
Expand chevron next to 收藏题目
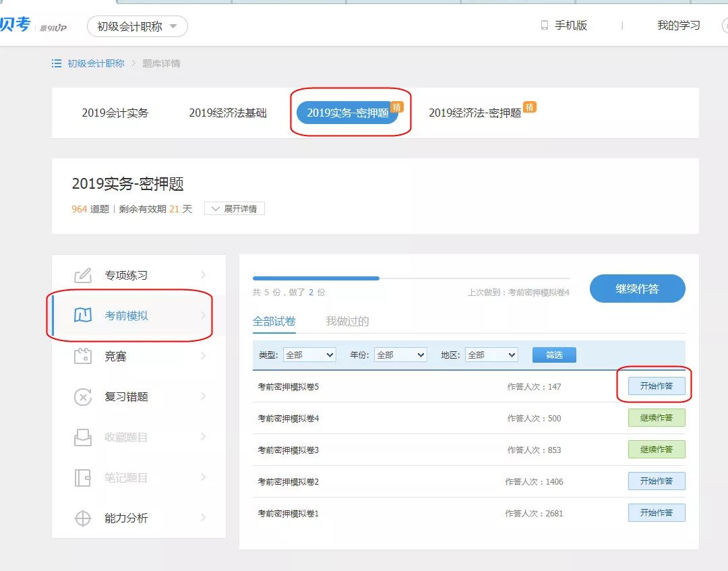click(x=204, y=437)
